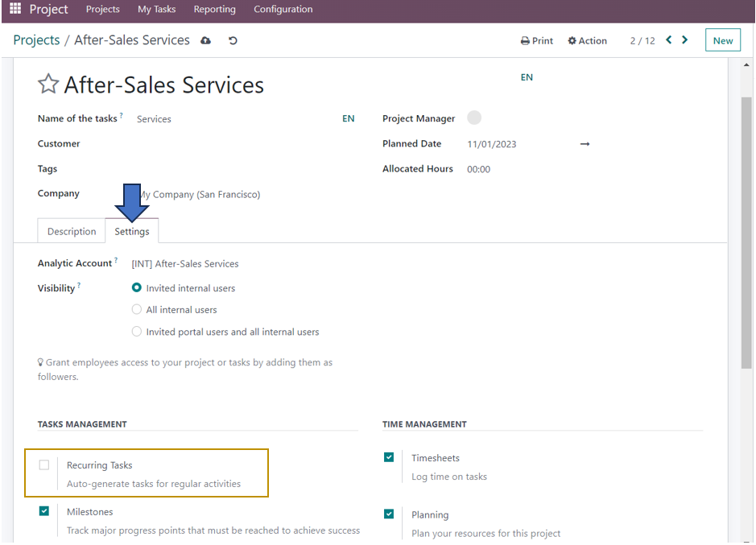Click the EN translation badge
Screen dimensions: 756x545
coord(527,77)
